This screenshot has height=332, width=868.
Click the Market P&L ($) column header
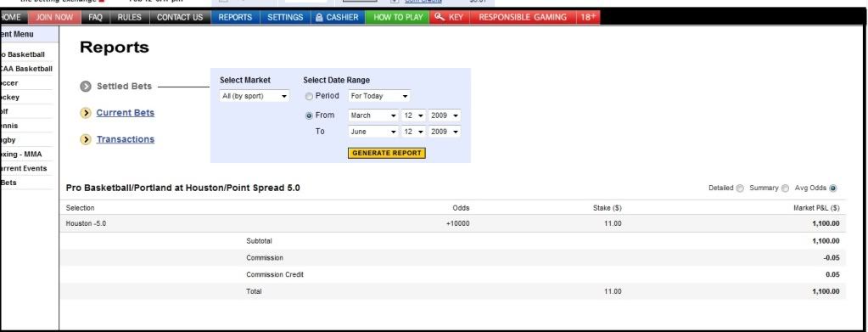click(x=816, y=208)
